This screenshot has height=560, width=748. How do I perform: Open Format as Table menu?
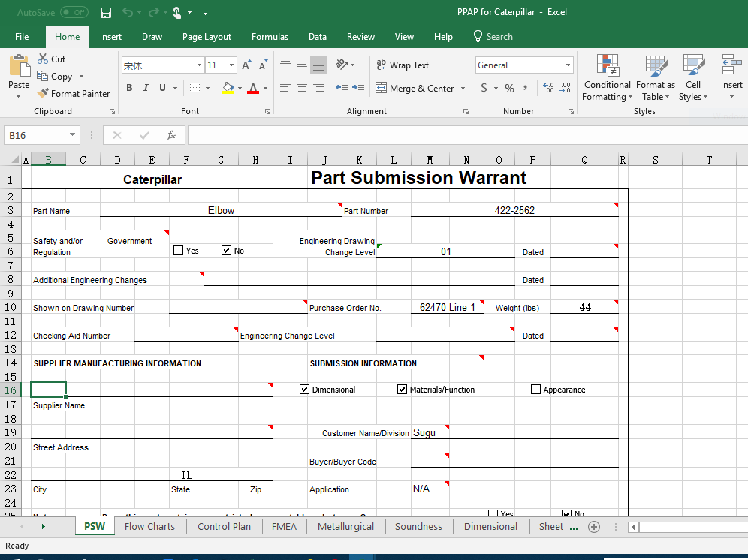pos(656,77)
